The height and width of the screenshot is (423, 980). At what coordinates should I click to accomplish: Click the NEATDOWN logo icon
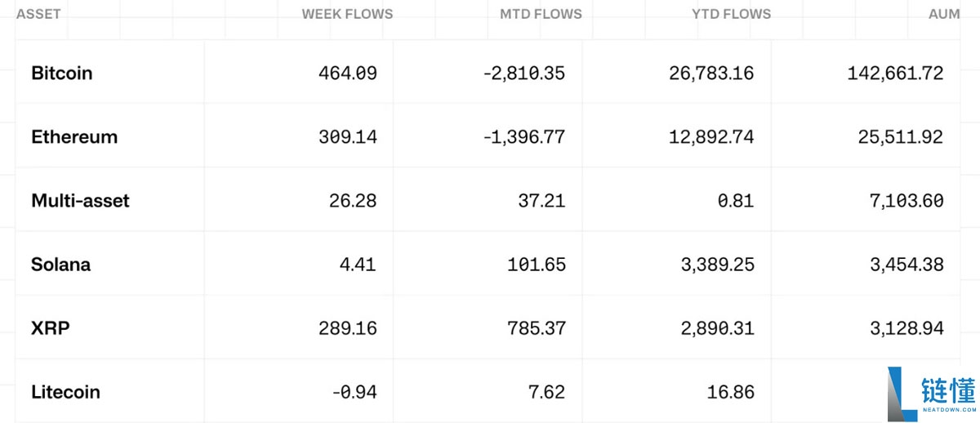[902, 394]
